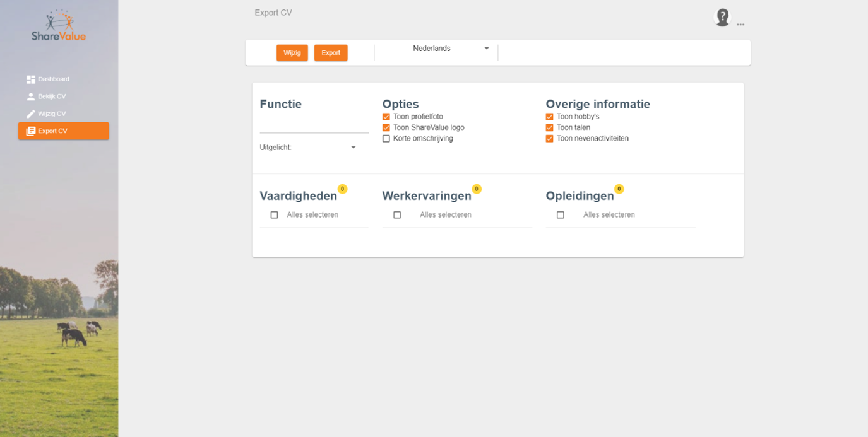Viewport: 868px width, 437px height.
Task: Check Alles selecteren under Vaardigheden
Action: [274, 215]
